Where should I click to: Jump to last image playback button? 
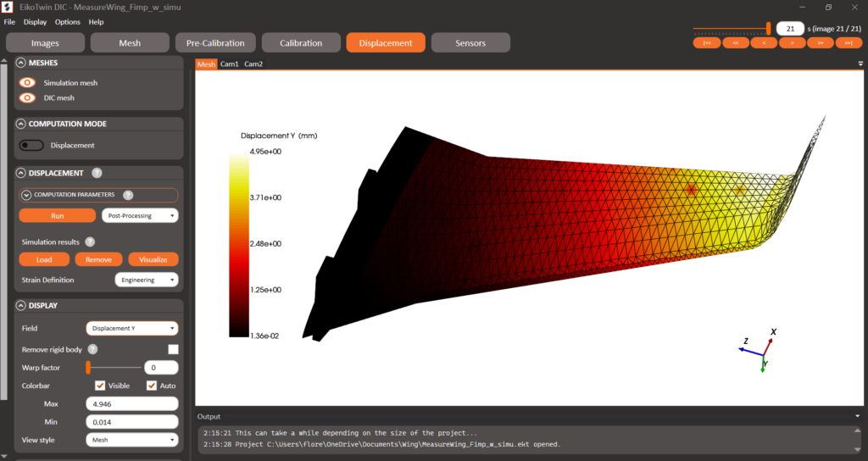(x=848, y=42)
